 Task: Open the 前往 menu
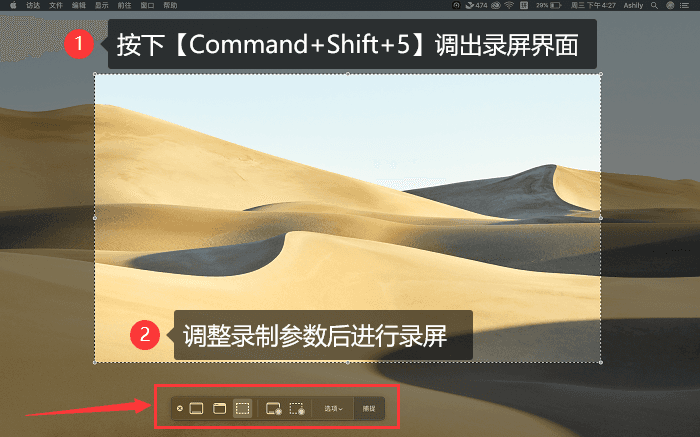tap(125, 5)
